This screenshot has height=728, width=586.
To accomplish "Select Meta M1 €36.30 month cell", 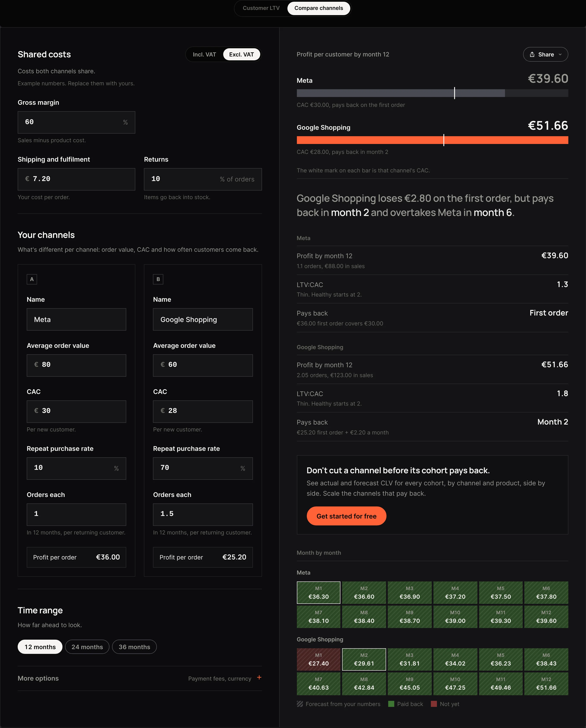I will pyautogui.click(x=318, y=593).
